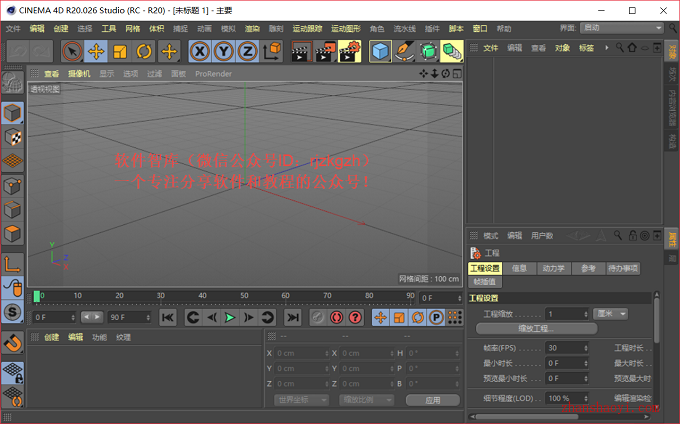Screen dimensions: 680x424
Task: Open the 运动图形 menu
Action: tap(346, 29)
